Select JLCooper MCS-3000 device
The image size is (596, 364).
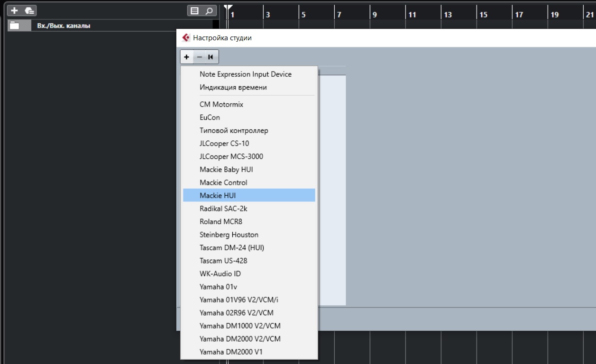[x=249, y=156]
